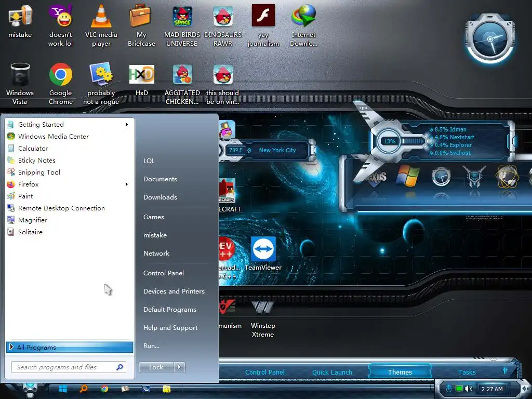Launch VLC media player desktop icon

[101, 16]
